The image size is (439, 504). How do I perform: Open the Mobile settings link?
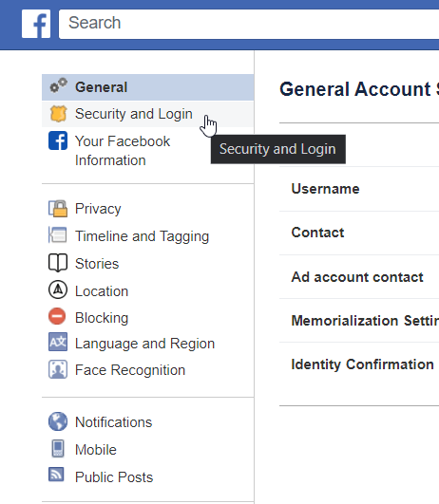[96, 450]
